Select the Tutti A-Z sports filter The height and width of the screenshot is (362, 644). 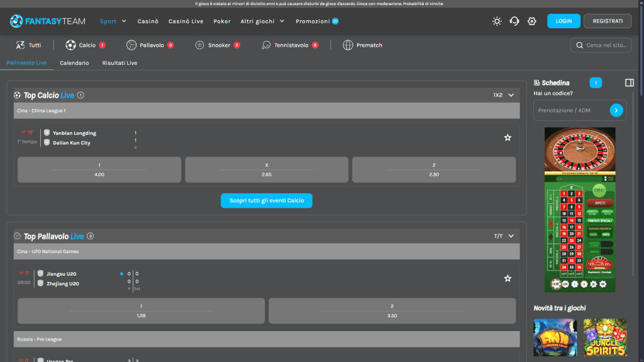pyautogui.click(x=28, y=45)
